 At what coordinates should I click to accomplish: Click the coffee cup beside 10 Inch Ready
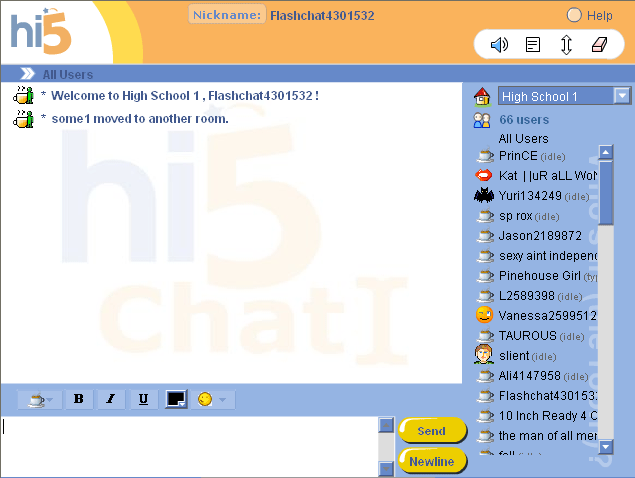point(485,416)
